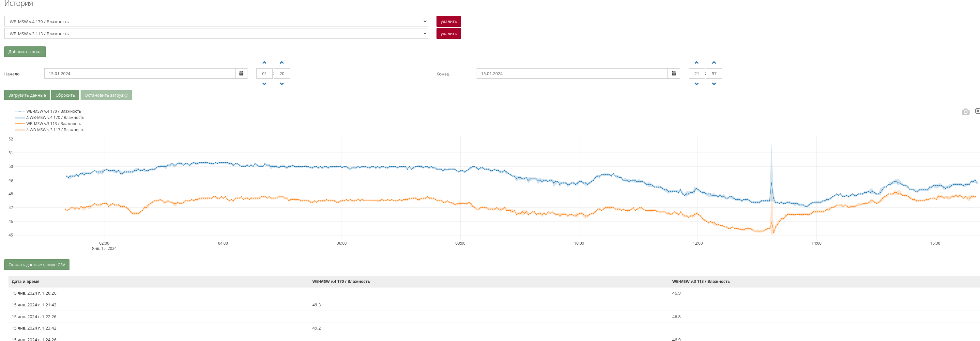Open the WB-MSW v.3 113 channel dropdown

[216, 34]
